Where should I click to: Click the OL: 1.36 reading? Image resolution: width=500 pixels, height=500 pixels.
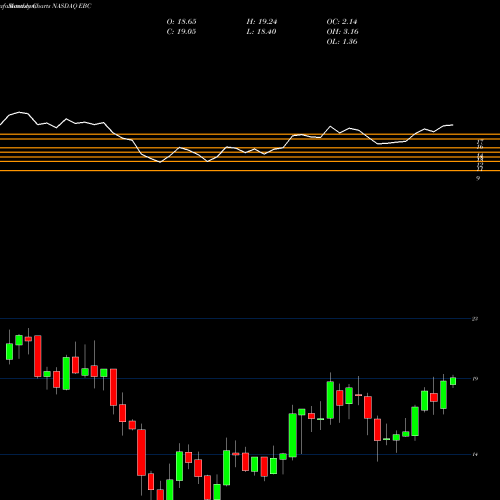click(342, 42)
